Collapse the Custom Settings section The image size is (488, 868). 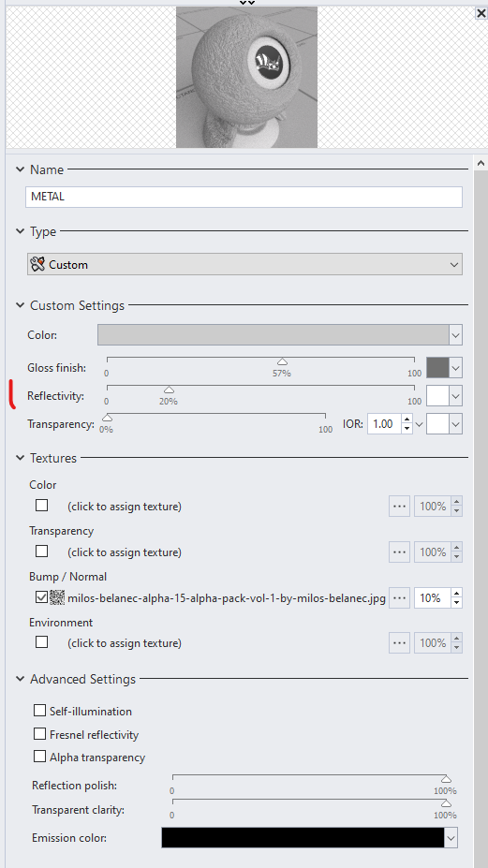[20, 305]
